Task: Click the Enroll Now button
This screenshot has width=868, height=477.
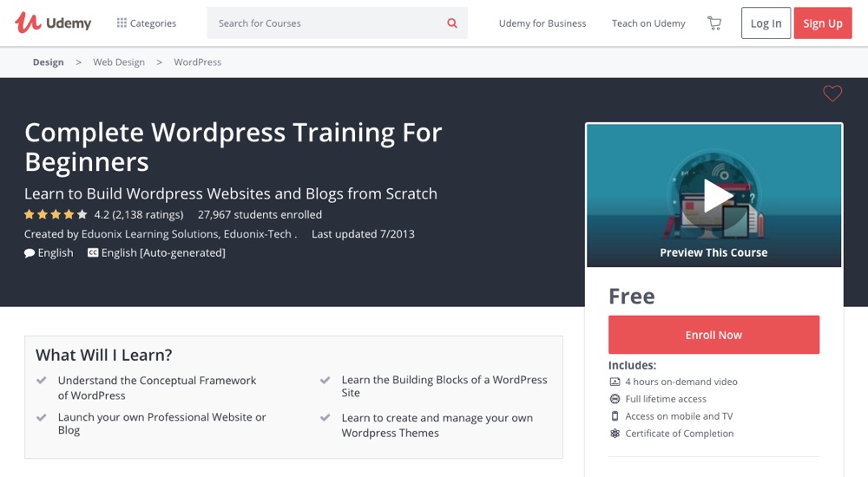Action: [x=713, y=335]
